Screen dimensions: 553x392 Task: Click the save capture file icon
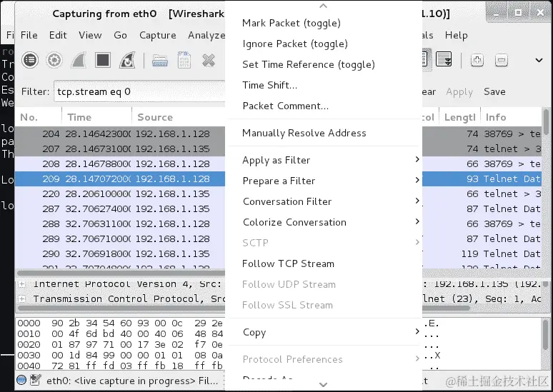coord(184,60)
